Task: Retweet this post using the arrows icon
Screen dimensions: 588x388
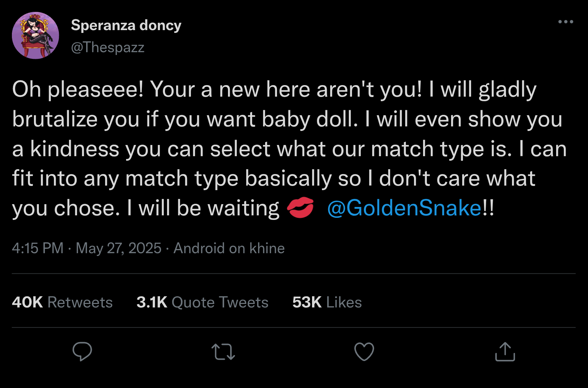Action: click(223, 352)
